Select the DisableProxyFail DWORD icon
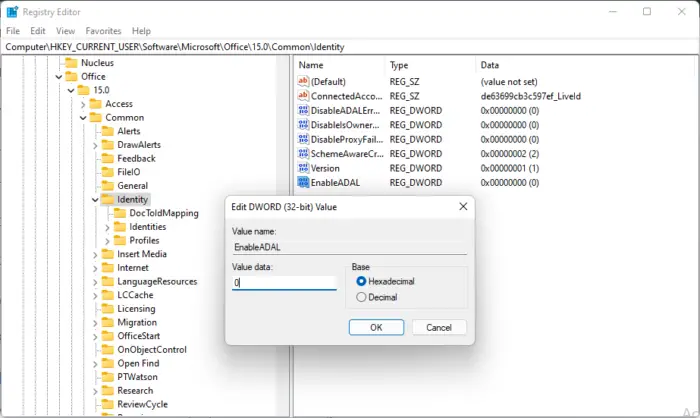This screenshot has width=700, height=418. [x=303, y=139]
